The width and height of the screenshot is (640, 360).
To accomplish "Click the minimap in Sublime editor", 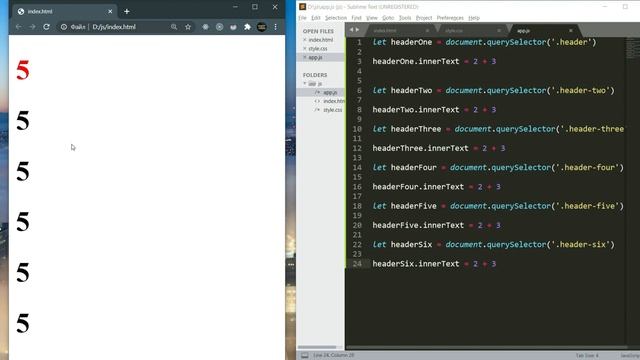I will (633, 49).
